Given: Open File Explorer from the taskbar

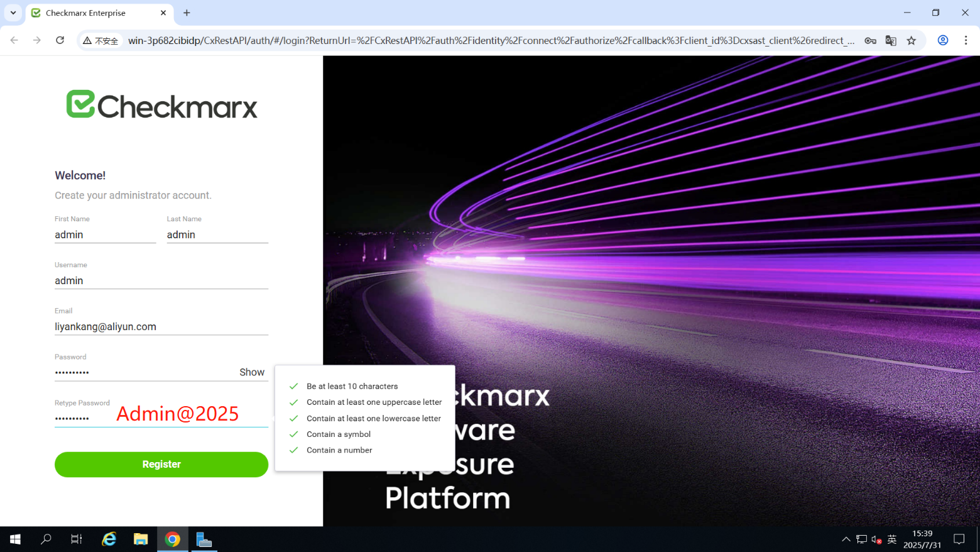Looking at the screenshot, I should tap(141, 539).
